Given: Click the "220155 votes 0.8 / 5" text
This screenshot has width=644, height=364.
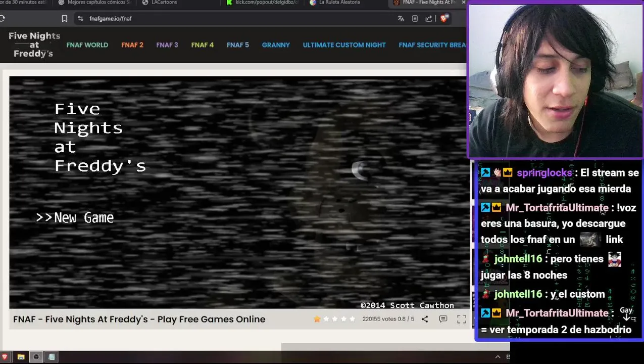Looking at the screenshot, I should pos(388,319).
